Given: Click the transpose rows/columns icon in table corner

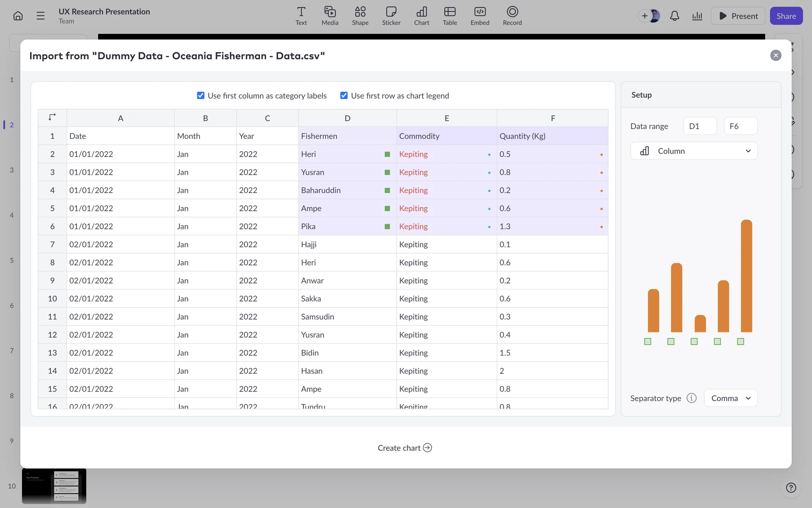Looking at the screenshot, I should pyautogui.click(x=52, y=117).
